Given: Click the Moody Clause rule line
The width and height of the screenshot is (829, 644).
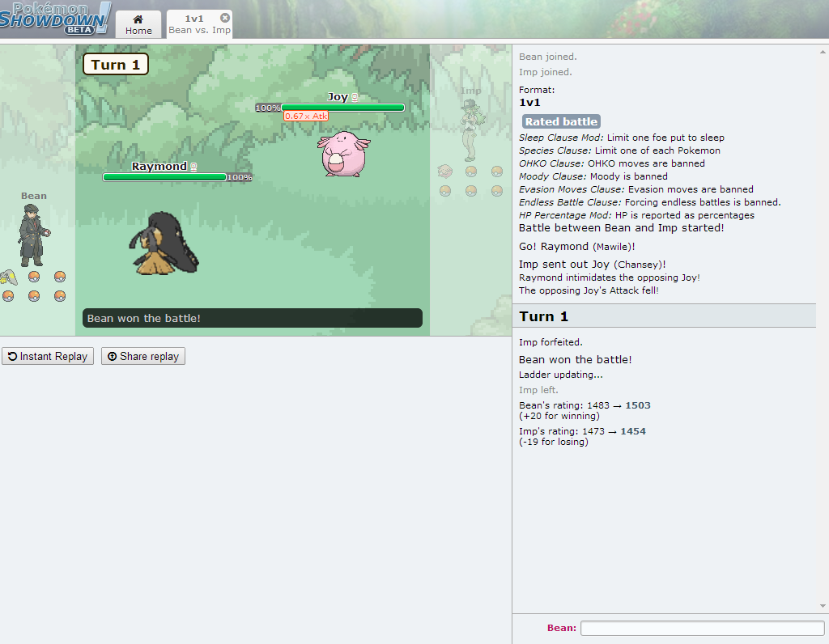Looking at the screenshot, I should [x=593, y=176].
